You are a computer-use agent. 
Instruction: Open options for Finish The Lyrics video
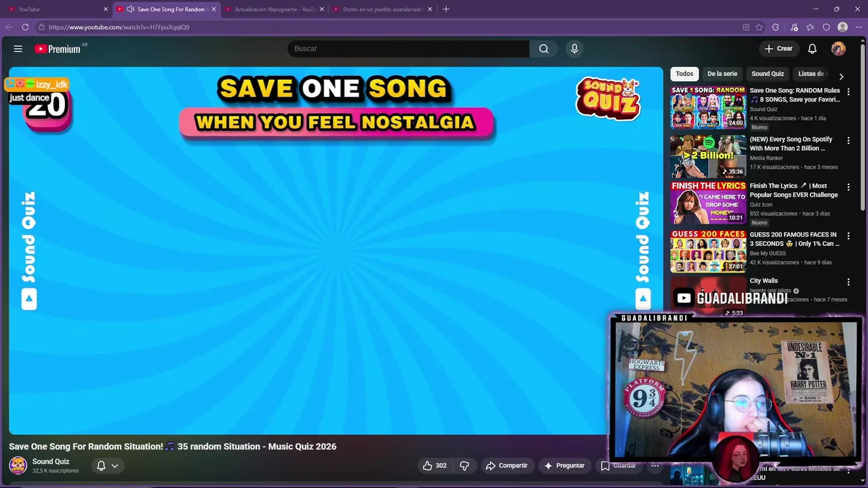click(848, 187)
